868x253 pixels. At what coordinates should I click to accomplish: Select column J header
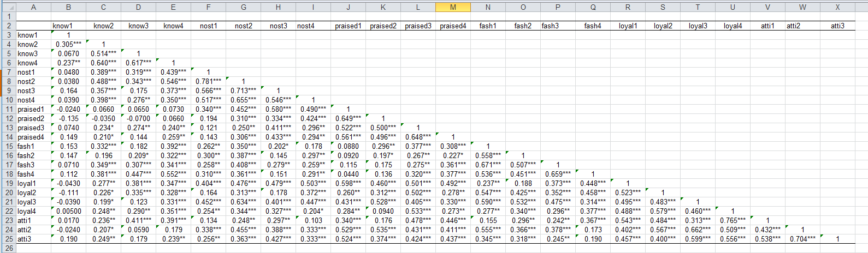point(348,7)
